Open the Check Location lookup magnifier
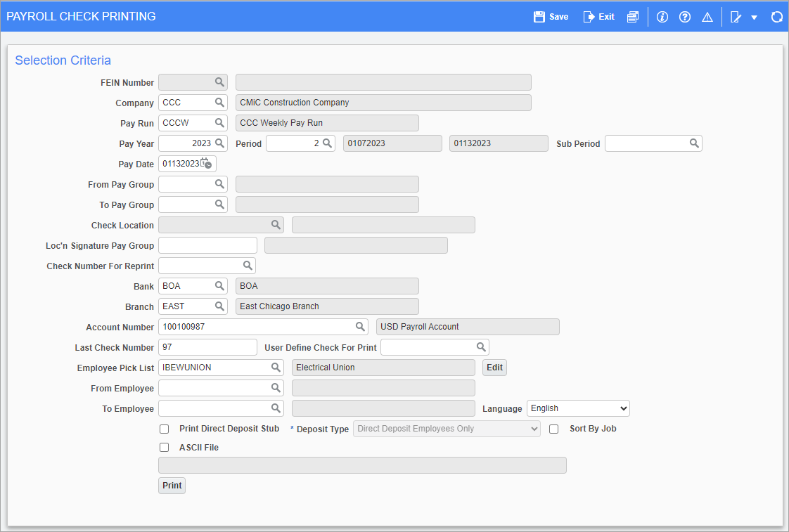This screenshot has height=532, width=789. [276, 225]
